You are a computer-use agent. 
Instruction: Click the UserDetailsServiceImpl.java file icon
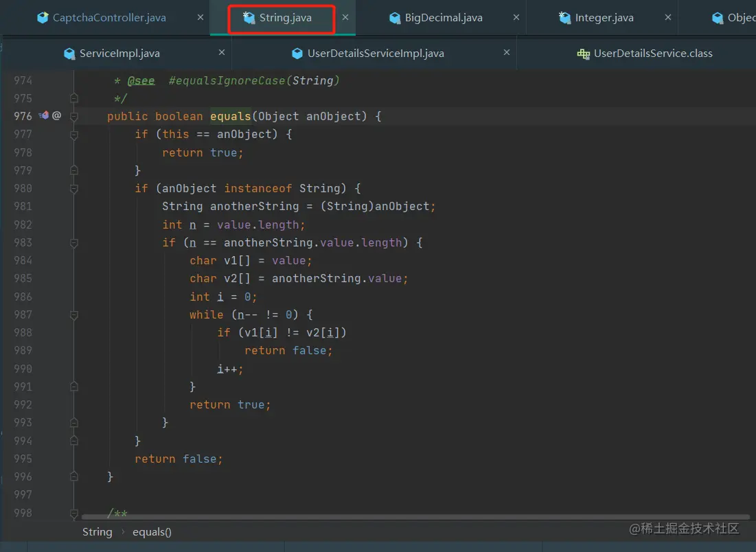[297, 54]
